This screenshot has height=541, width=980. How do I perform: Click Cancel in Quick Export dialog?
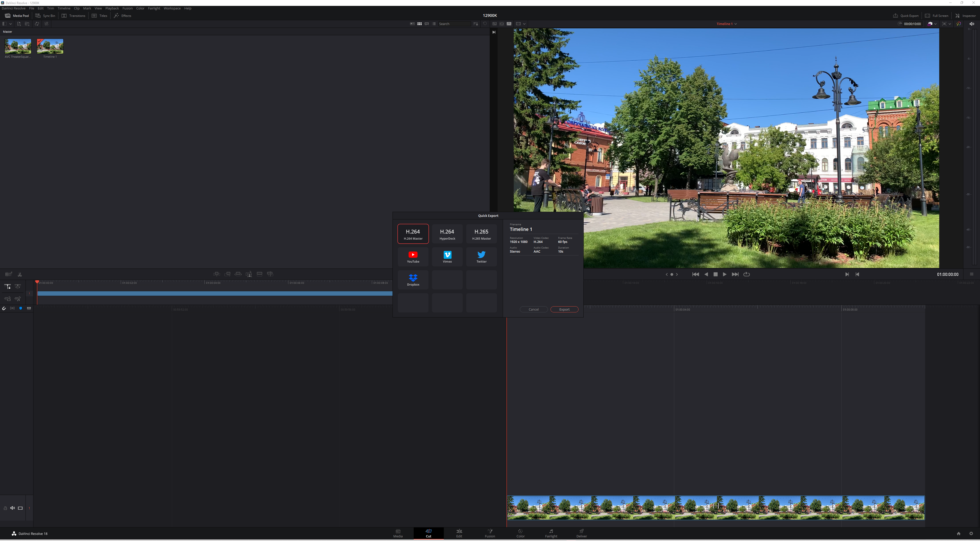click(x=534, y=309)
